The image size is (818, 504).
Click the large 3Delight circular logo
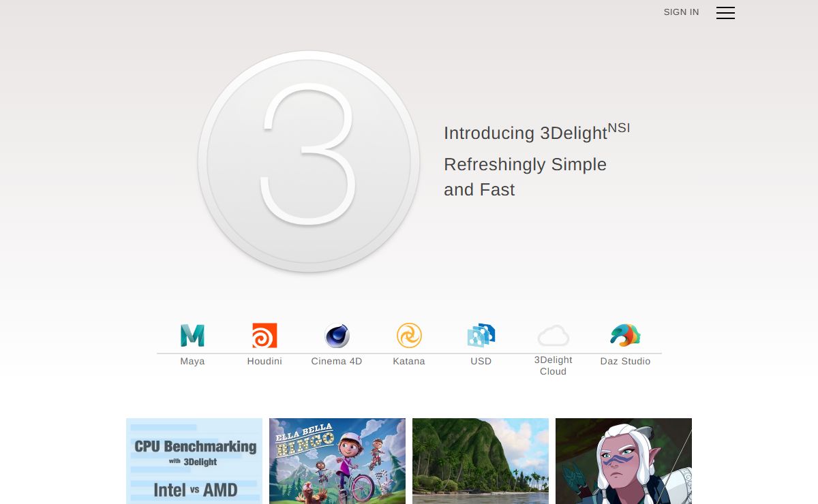(309, 161)
